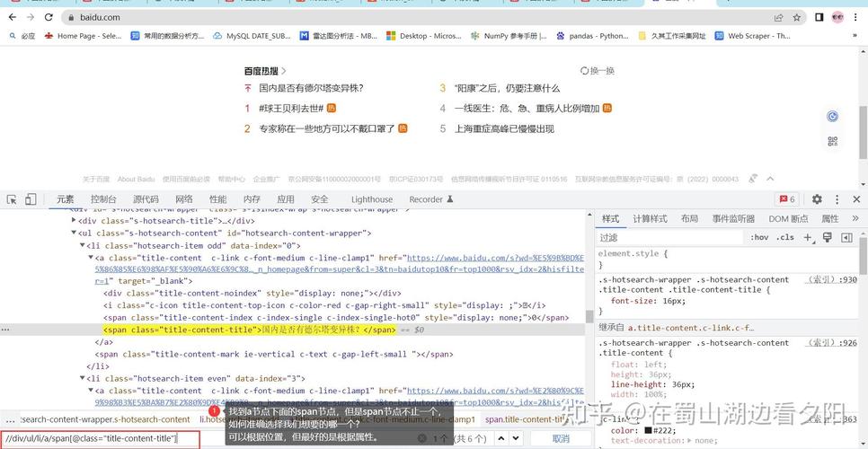Open Desktop - Micros... bookmark
The height and width of the screenshot is (449, 868).
click(x=423, y=36)
